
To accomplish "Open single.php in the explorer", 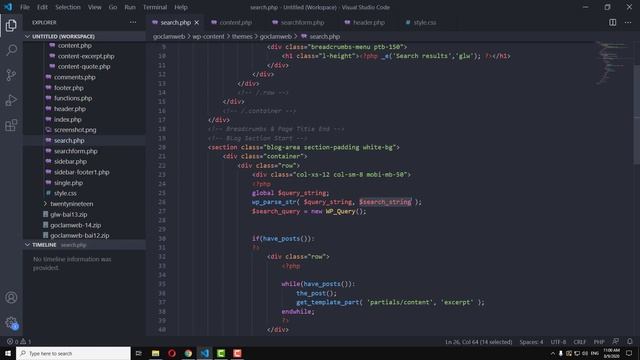I will [68, 183].
